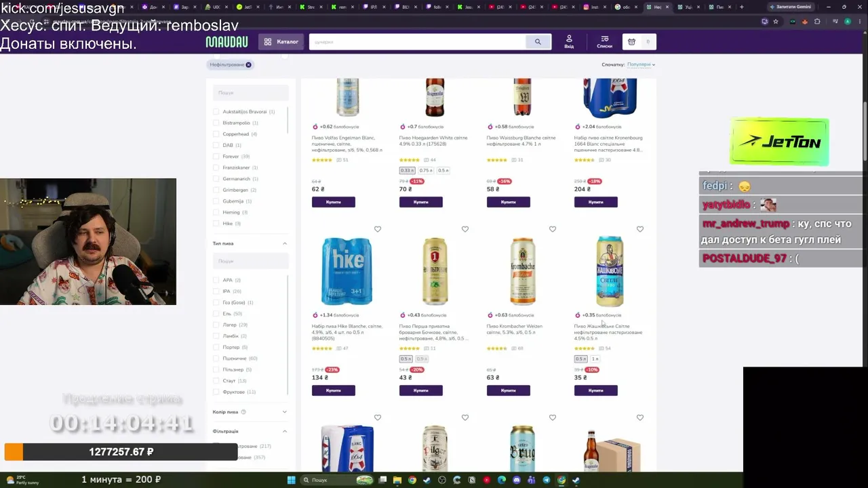This screenshot has width=868, height=488.
Task: Enable the Стаут beer type filter
Action: 216,381
